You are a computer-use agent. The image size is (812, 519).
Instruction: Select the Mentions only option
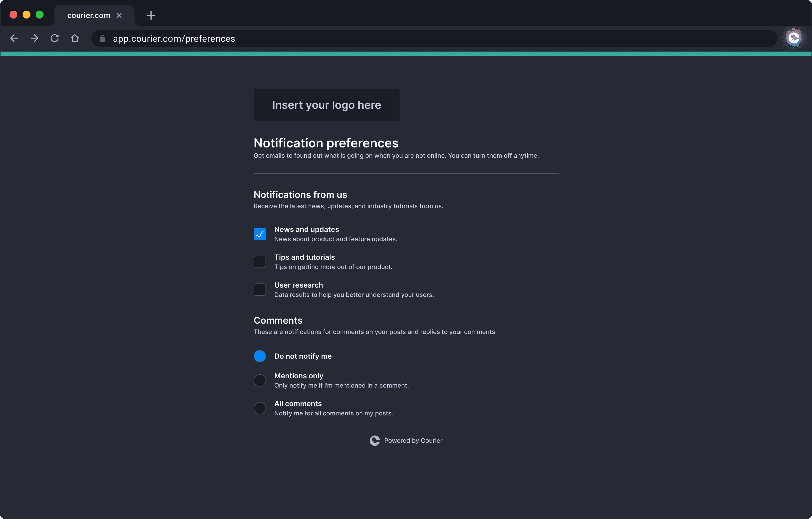[x=260, y=380]
